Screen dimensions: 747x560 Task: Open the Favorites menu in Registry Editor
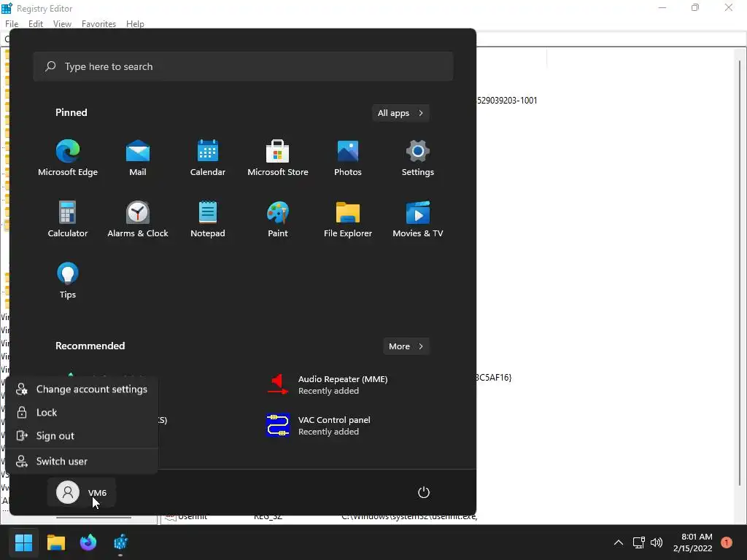[x=98, y=24]
